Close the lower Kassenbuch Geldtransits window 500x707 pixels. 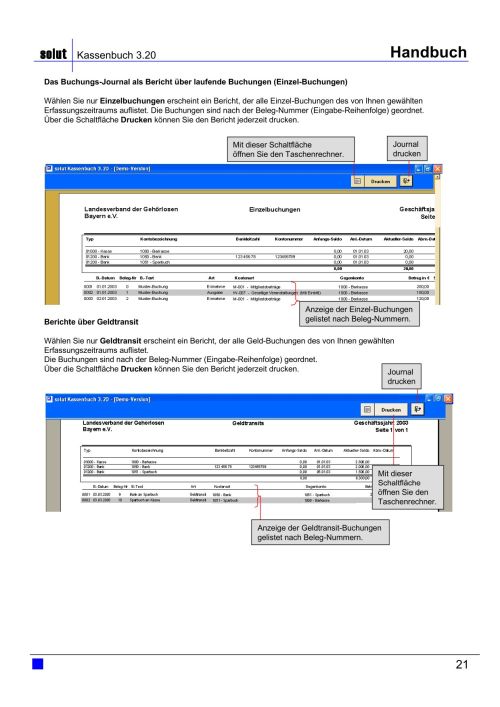448,399
